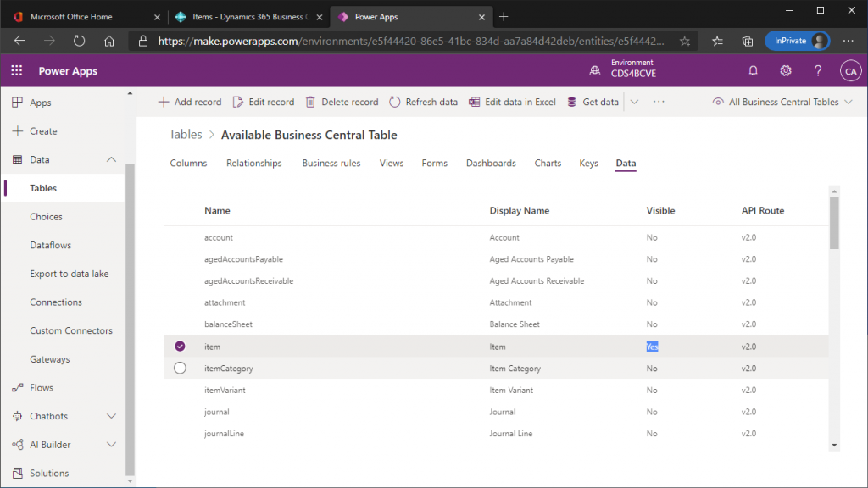
Task: Switch to the Views tab
Action: coord(392,164)
